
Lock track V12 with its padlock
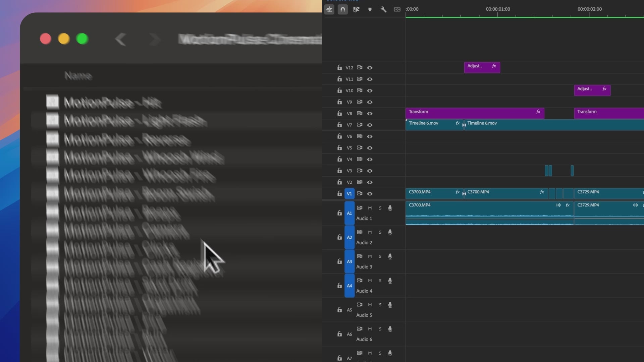pos(339,67)
